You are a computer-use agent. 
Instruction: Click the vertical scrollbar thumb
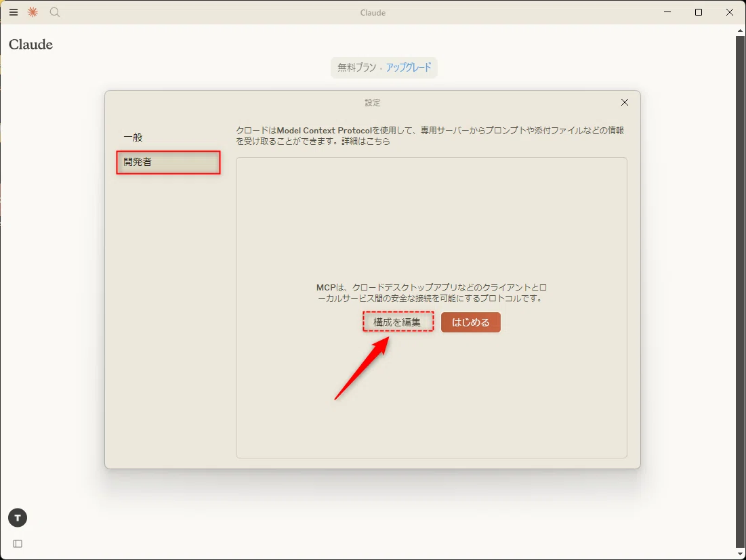pyautogui.click(x=740, y=291)
